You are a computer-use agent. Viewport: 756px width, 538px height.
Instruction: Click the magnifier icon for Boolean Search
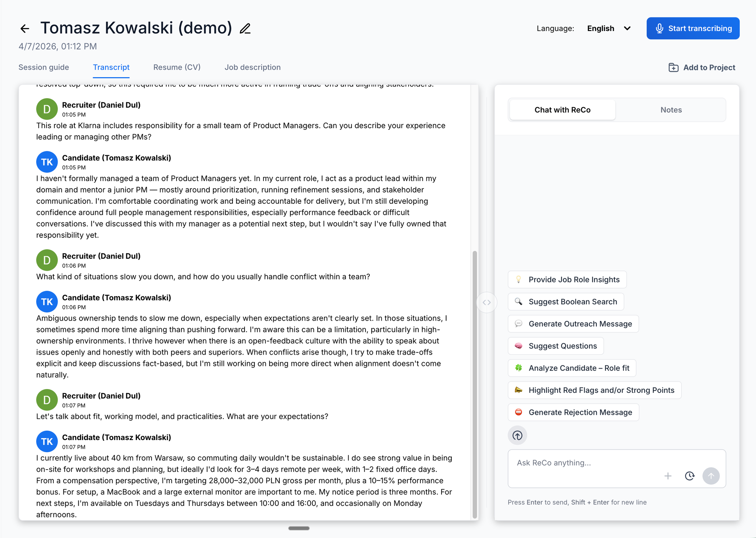(x=519, y=301)
